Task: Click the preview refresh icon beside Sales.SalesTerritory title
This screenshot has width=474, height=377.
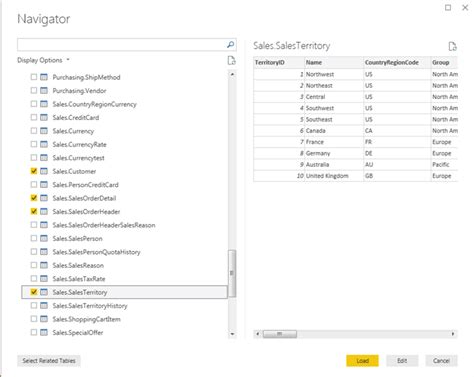Action: click(x=452, y=46)
